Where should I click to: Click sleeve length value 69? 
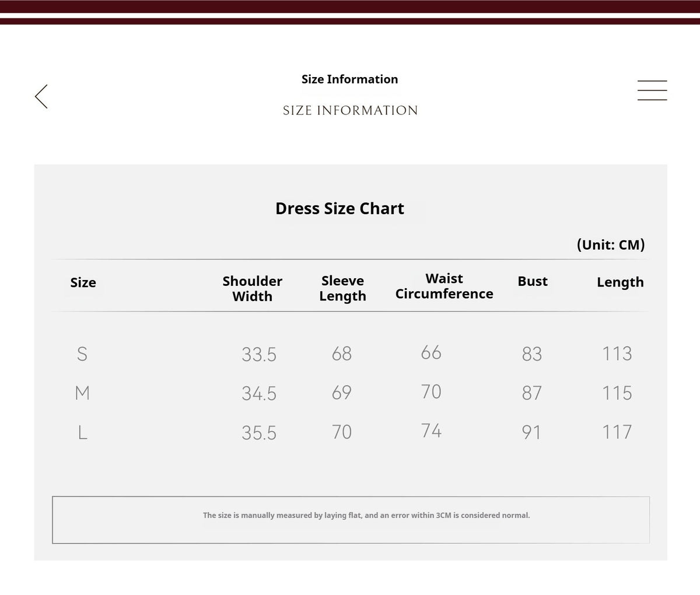pyautogui.click(x=342, y=393)
